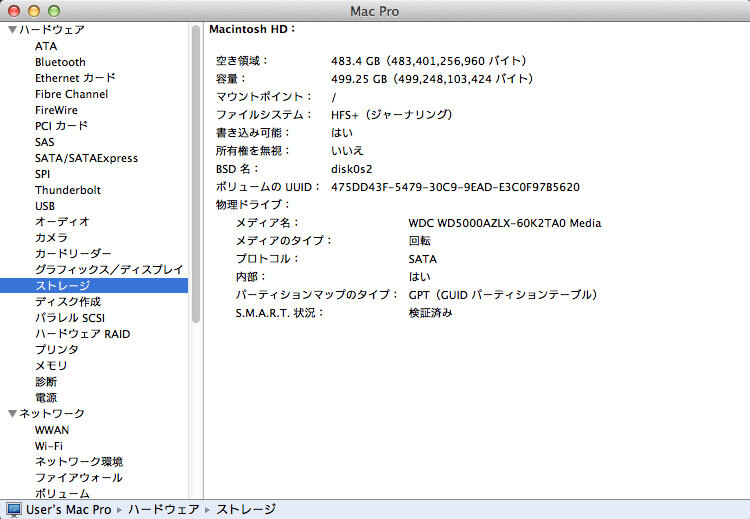Select カードリーダー item
Screen dimensions: 750x519
point(73,254)
